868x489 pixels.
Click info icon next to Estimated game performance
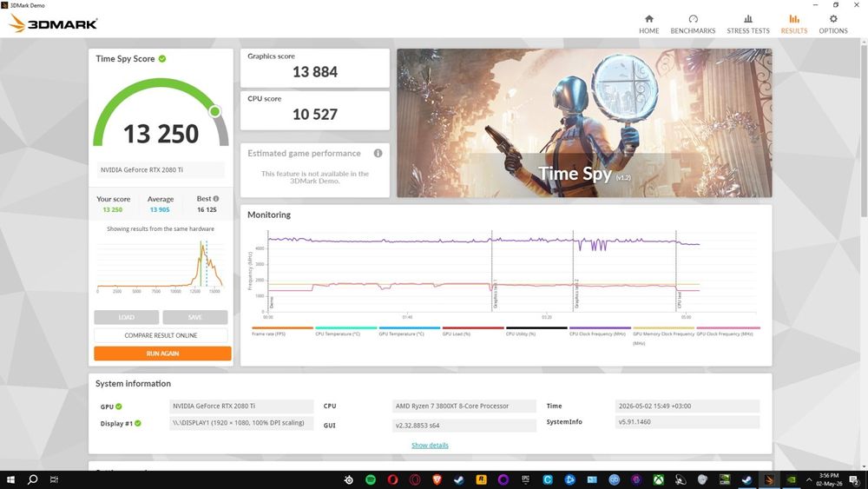pos(378,154)
